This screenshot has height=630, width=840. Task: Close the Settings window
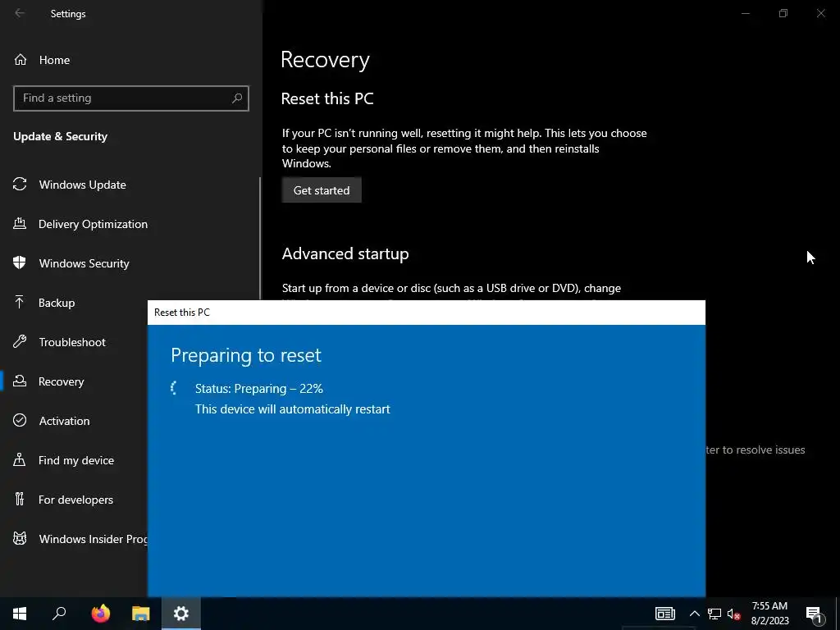(820, 13)
